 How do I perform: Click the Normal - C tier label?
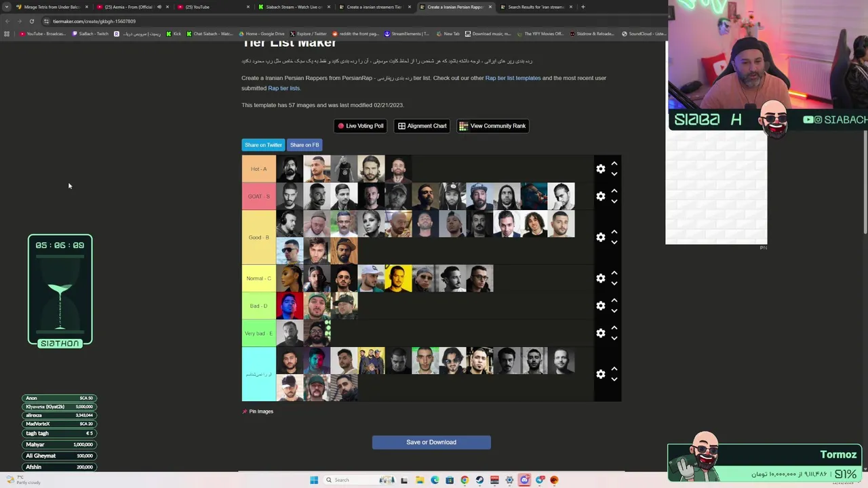pyautogui.click(x=259, y=279)
